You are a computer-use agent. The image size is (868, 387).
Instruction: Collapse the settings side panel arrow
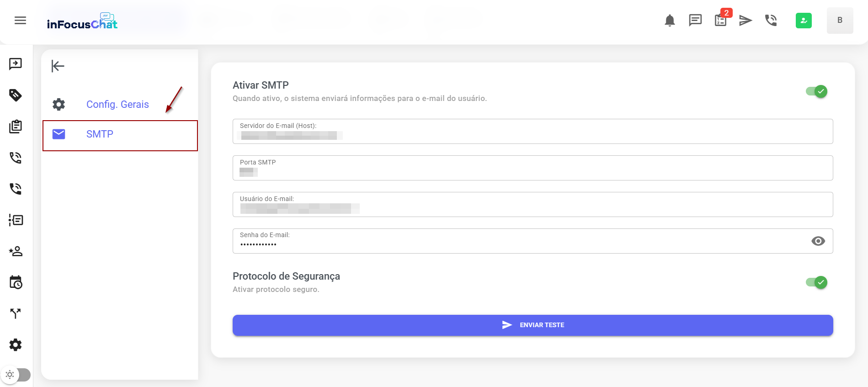point(58,66)
